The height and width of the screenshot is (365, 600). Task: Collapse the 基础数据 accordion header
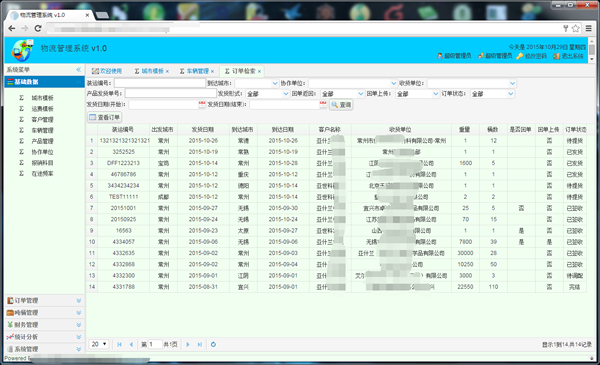click(x=44, y=81)
